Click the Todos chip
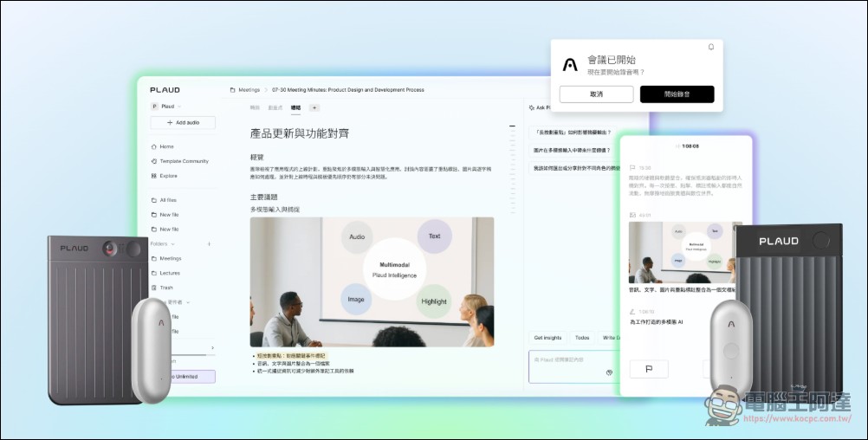The image size is (868, 440). tap(582, 338)
